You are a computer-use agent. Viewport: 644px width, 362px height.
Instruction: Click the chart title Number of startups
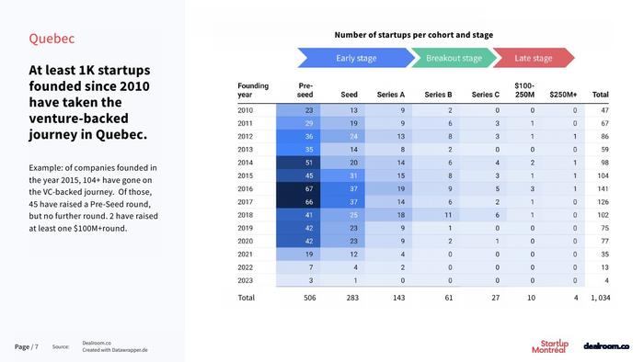click(414, 35)
